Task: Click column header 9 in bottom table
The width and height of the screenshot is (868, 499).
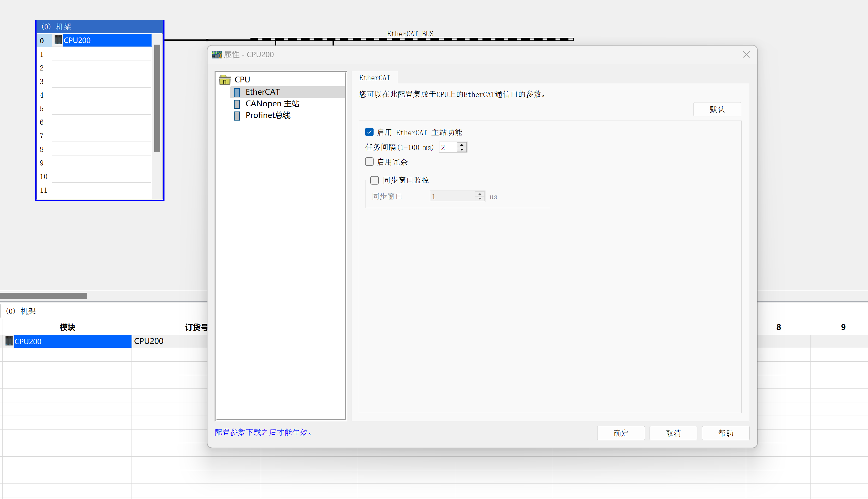Action: (843, 327)
